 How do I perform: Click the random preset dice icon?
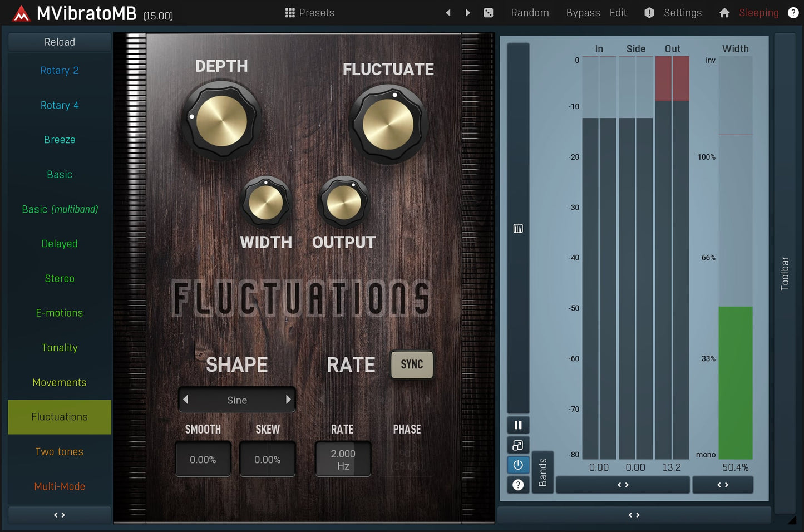point(488,13)
